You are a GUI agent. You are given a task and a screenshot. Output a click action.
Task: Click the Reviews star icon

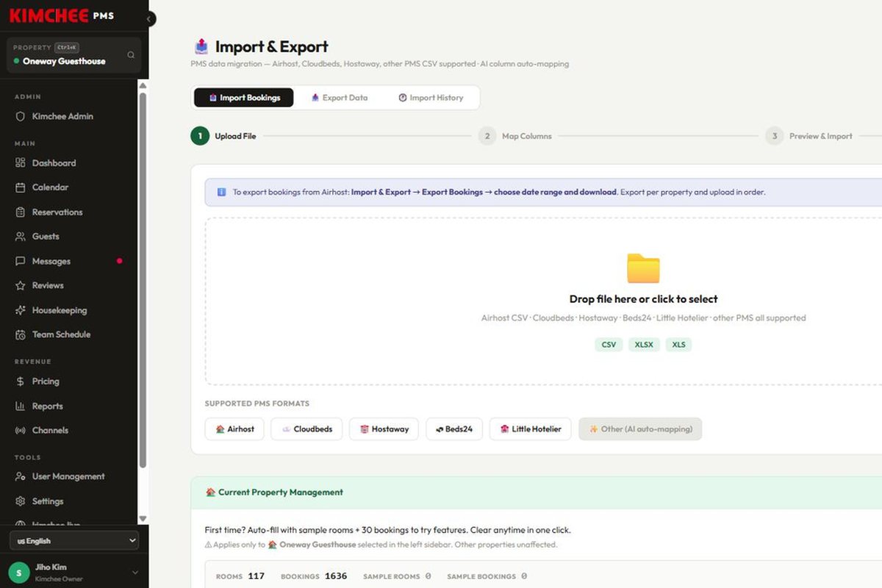(21, 285)
